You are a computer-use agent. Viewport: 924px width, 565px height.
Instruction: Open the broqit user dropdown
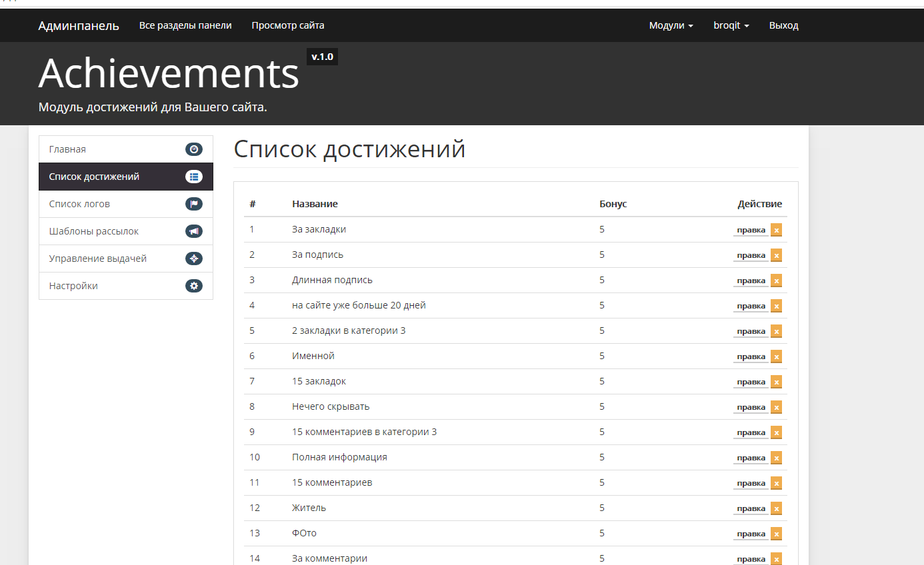pos(731,25)
